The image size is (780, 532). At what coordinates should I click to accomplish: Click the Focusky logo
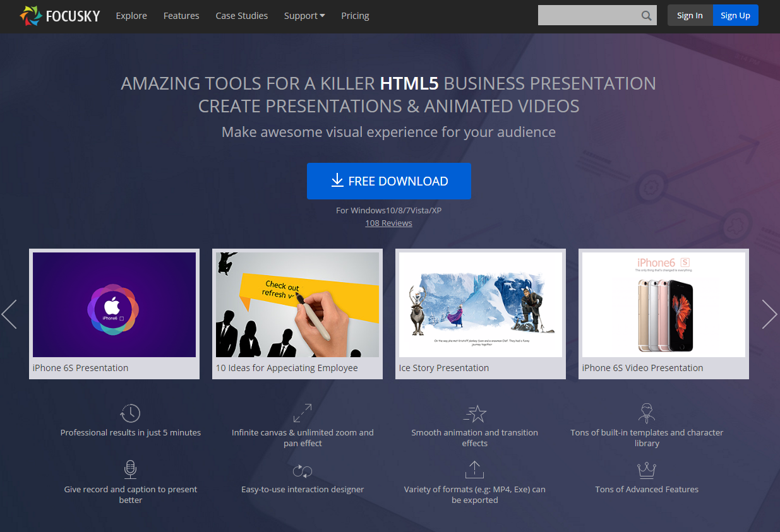click(60, 16)
